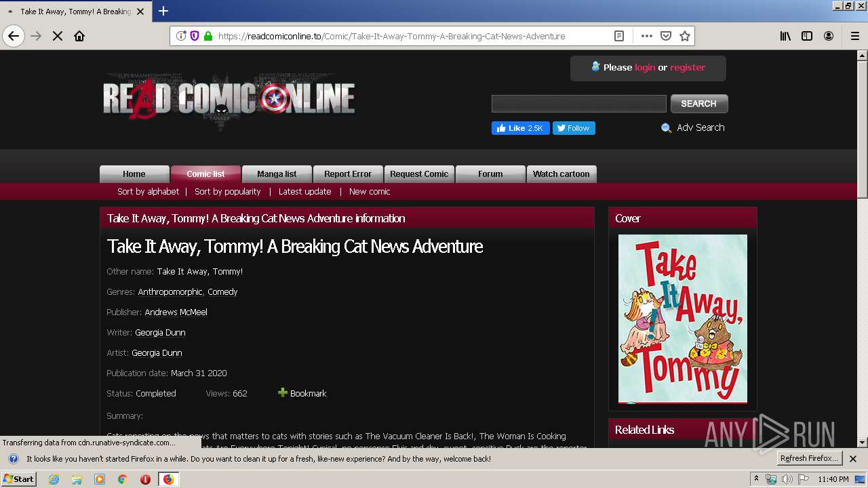Viewport: 868px width, 488px height.
Task: Open publisher Andrews McMeel link
Action: (x=176, y=312)
